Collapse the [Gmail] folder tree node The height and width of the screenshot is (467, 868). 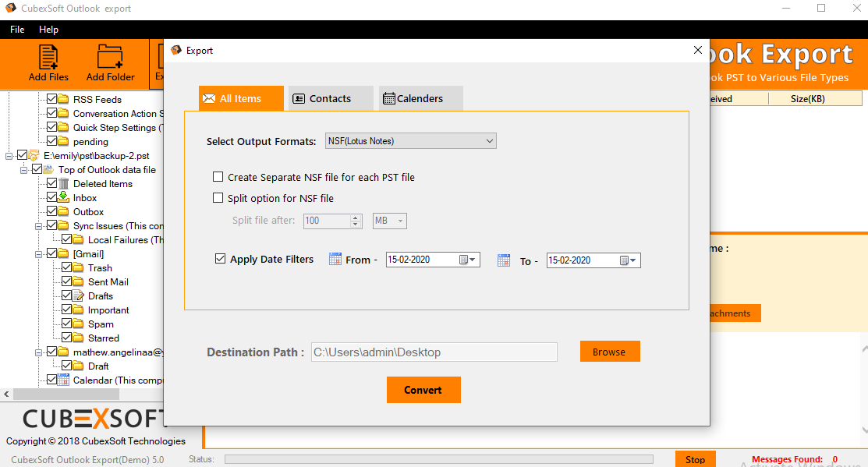click(x=38, y=254)
